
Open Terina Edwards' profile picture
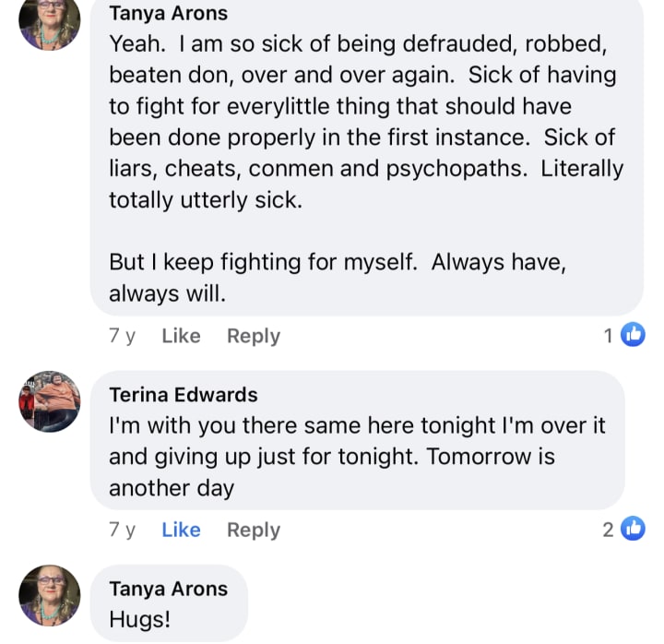click(x=50, y=402)
